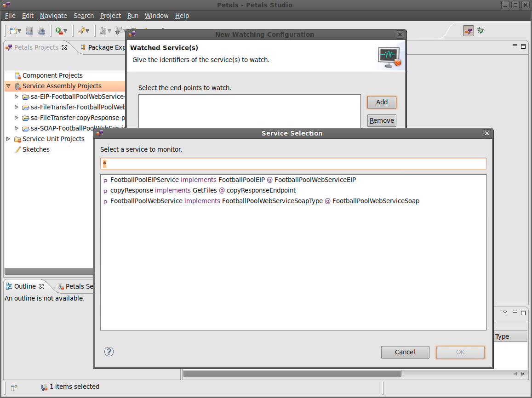Click the Remove end-point button
The height and width of the screenshot is (398, 532).
382,120
